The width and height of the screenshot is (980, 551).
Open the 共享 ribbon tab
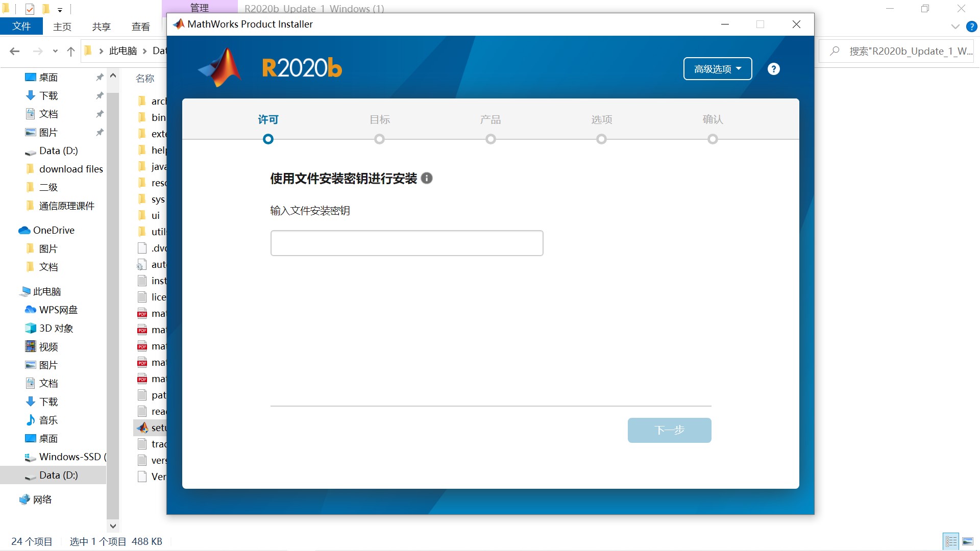pyautogui.click(x=101, y=27)
